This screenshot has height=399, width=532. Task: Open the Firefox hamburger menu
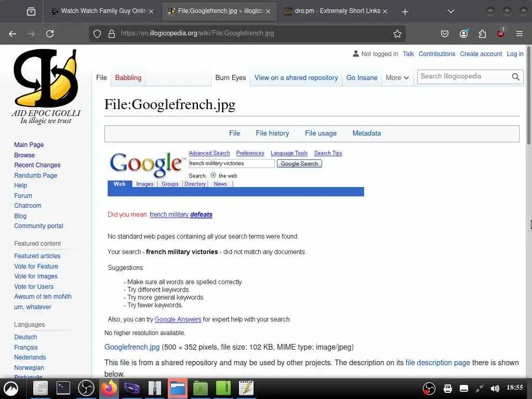[520, 34]
